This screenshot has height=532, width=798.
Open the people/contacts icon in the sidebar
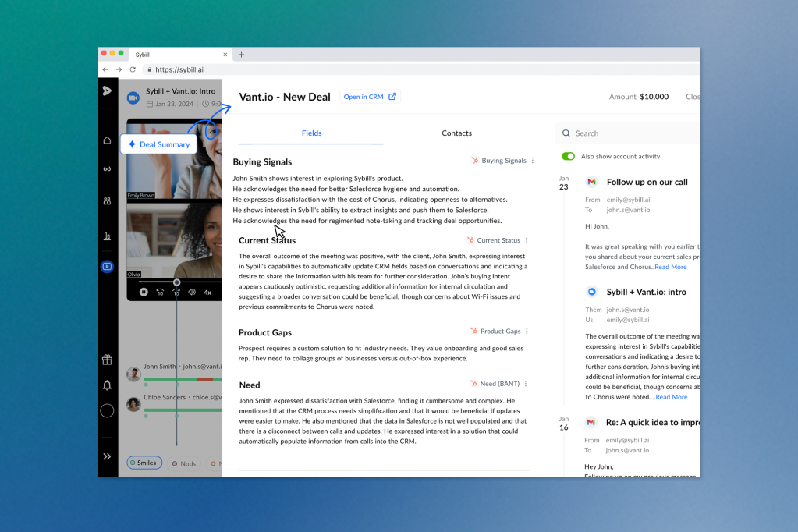click(x=107, y=201)
